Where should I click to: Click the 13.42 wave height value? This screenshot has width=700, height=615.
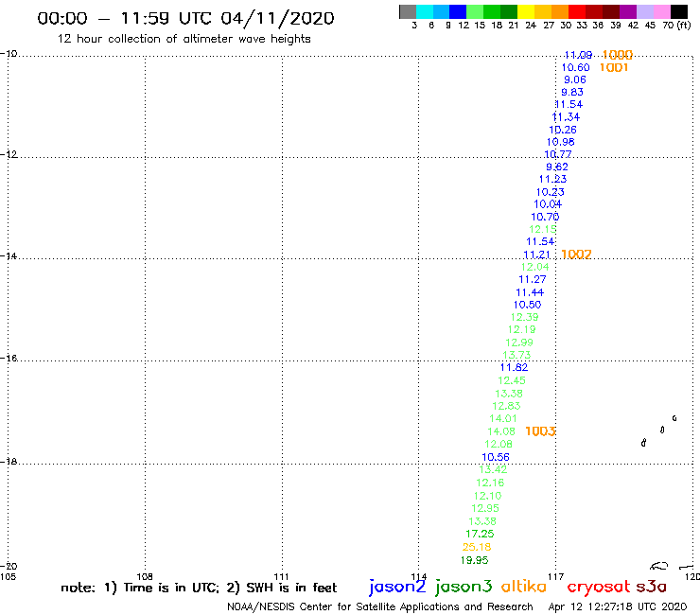[x=493, y=469]
